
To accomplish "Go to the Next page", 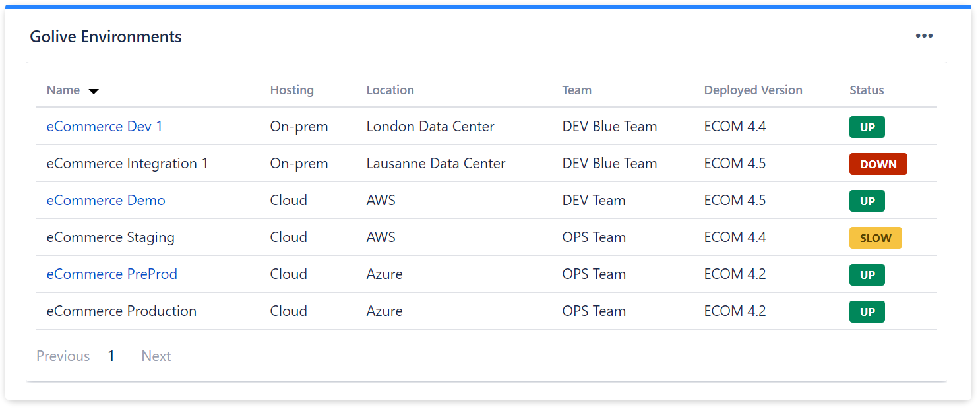I will [x=156, y=356].
